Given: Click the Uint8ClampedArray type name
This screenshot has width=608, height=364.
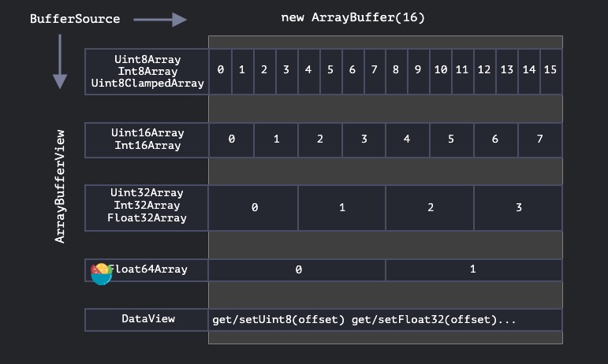Looking at the screenshot, I should click(147, 84).
